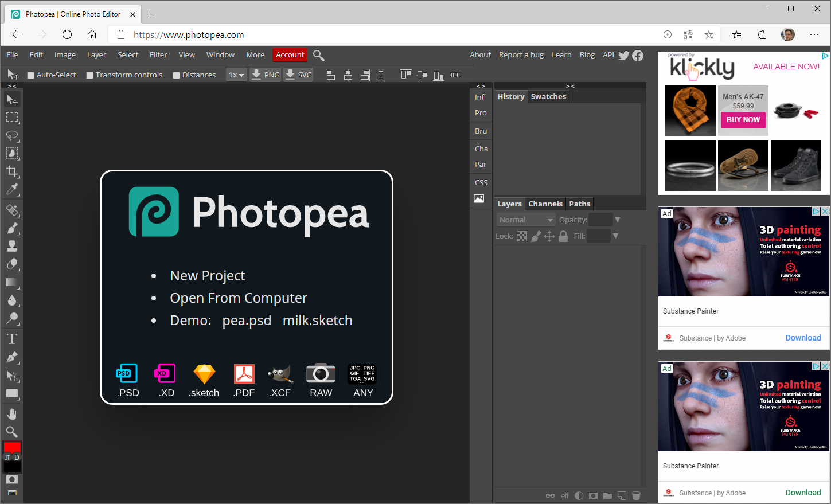Export as PNG button
This screenshot has width=831, height=504.
(266, 75)
